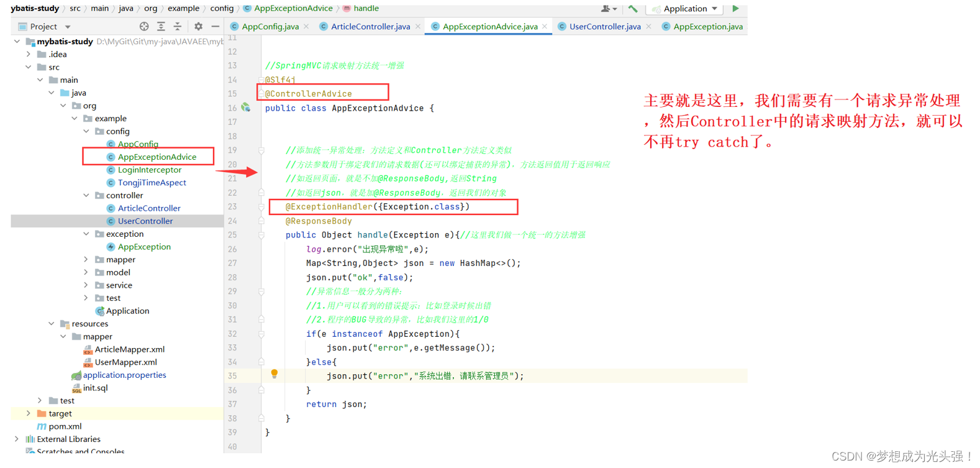The width and height of the screenshot is (980, 468).
Task: Click the Collapse All icon in Project panel
Action: (178, 27)
